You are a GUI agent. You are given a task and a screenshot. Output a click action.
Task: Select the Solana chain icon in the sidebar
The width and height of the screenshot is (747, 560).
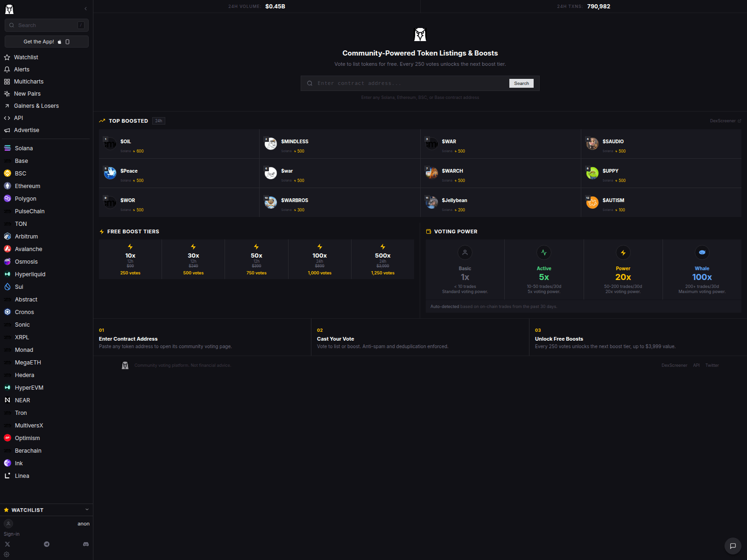coord(7,148)
